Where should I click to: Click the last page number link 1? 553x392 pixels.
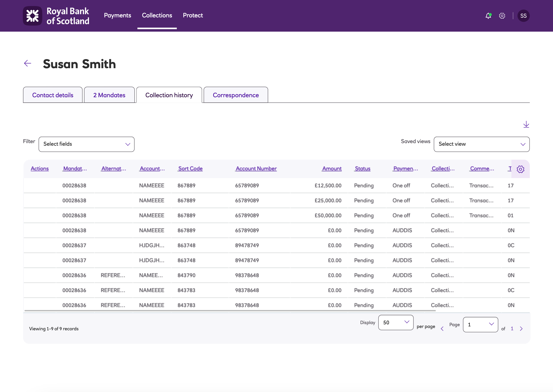tap(512, 329)
